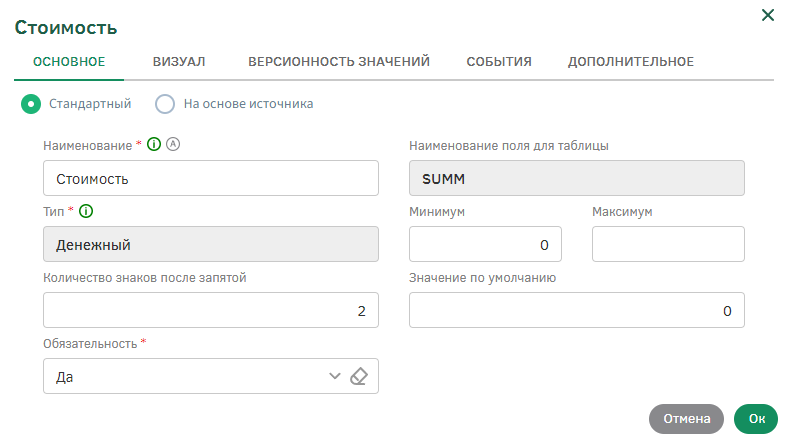Select the Стандартный radio option
Viewport: 785px width, 436px height.
(x=31, y=103)
